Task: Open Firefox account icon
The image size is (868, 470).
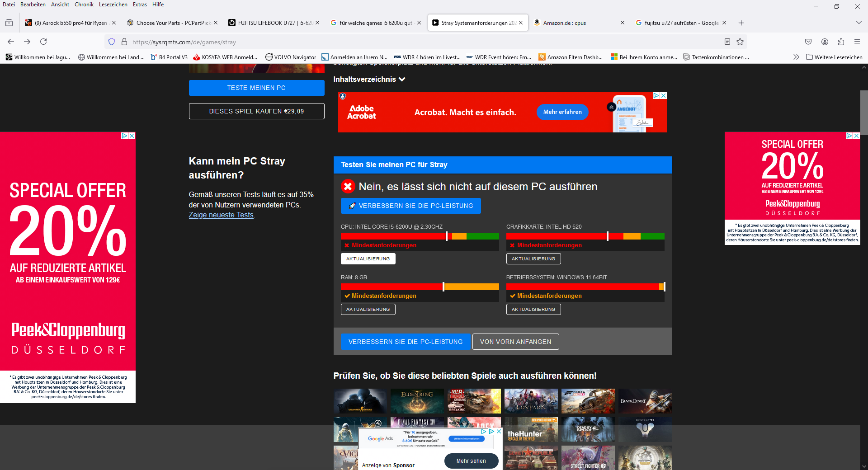Action: tap(825, 42)
